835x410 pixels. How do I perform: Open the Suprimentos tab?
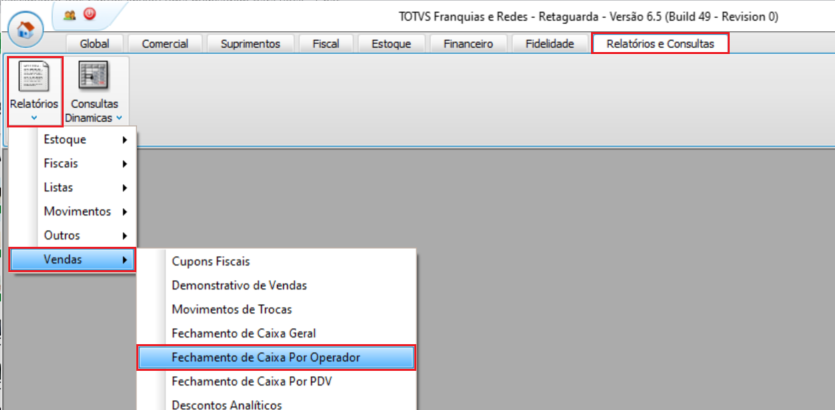[x=250, y=44]
